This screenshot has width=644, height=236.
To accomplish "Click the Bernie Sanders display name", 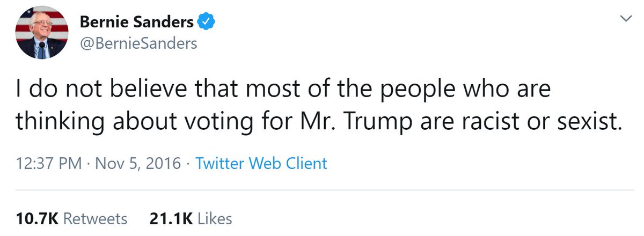I will (x=136, y=23).
